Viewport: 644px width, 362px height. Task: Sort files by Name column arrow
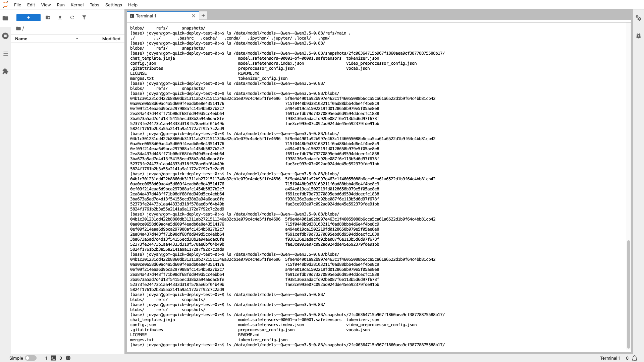coord(77,39)
